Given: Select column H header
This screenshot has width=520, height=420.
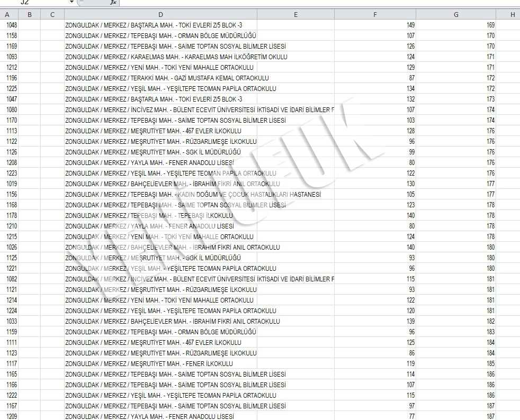Looking at the screenshot, I should (512, 15).
